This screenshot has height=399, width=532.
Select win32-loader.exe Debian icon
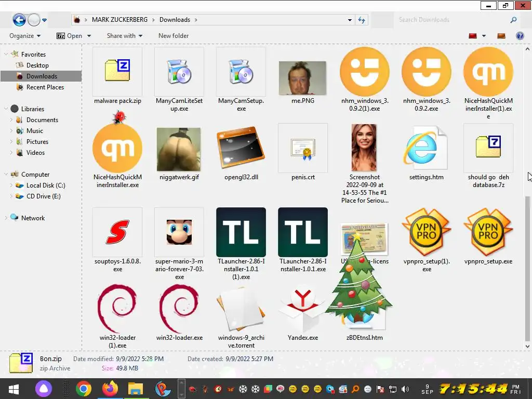(179, 309)
